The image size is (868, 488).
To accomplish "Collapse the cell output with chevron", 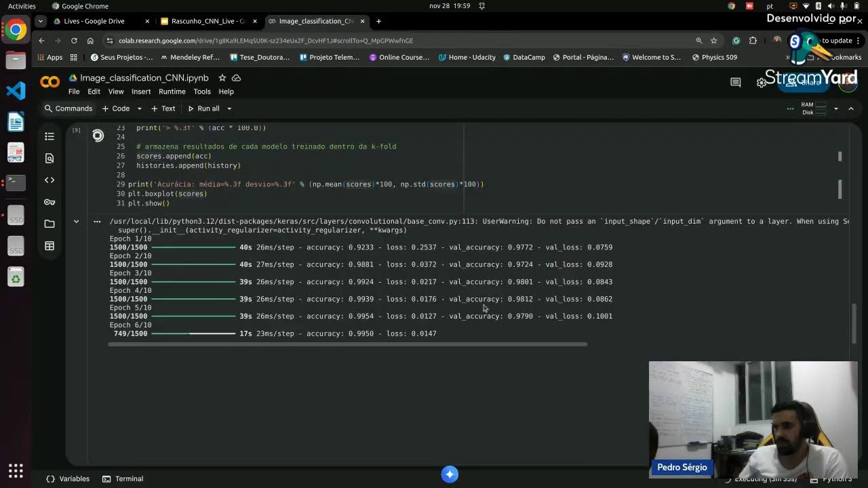I will 76,222.
